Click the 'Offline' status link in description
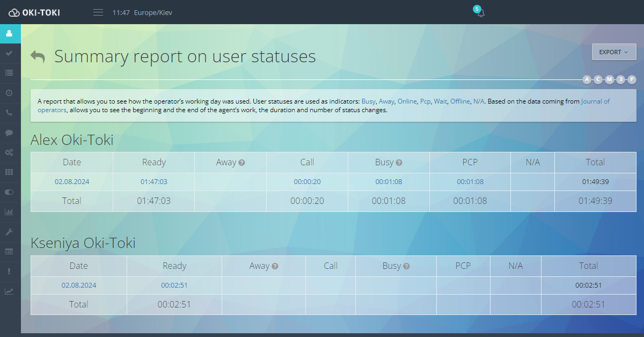 click(460, 101)
